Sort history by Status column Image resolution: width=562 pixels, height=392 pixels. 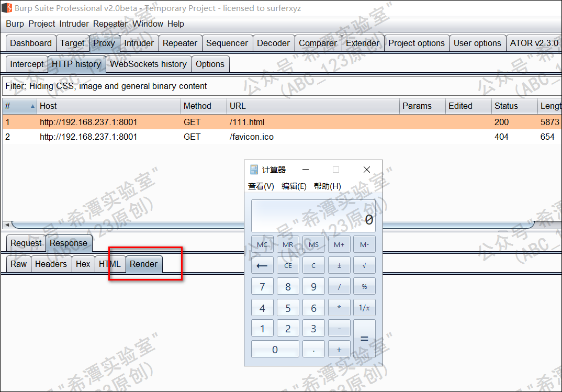coord(514,106)
